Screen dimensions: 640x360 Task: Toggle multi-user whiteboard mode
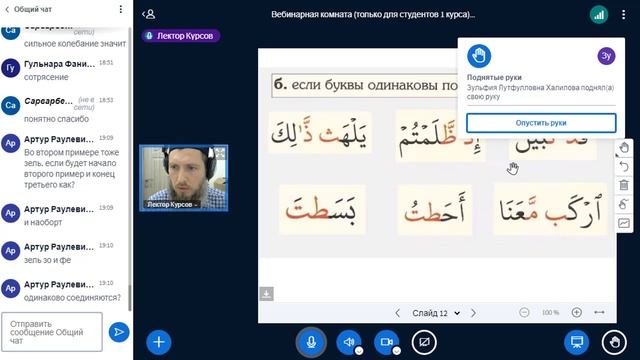point(624,204)
